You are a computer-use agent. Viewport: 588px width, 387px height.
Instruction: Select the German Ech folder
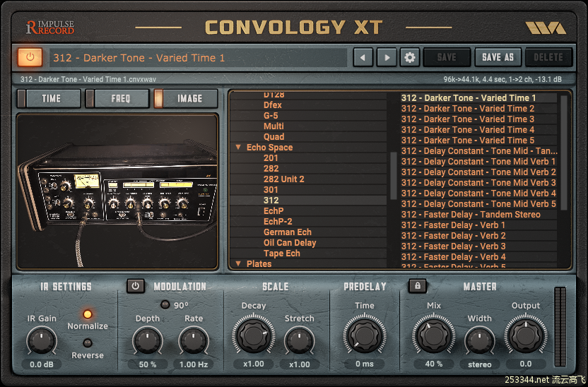pyautogui.click(x=288, y=232)
